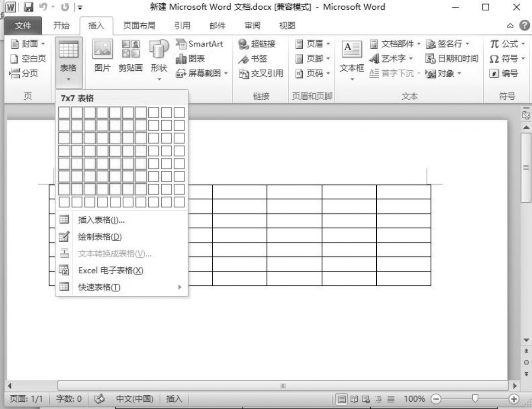The image size is (532, 409).
Task: Switch to Web Layout view icon
Action: (x=366, y=399)
